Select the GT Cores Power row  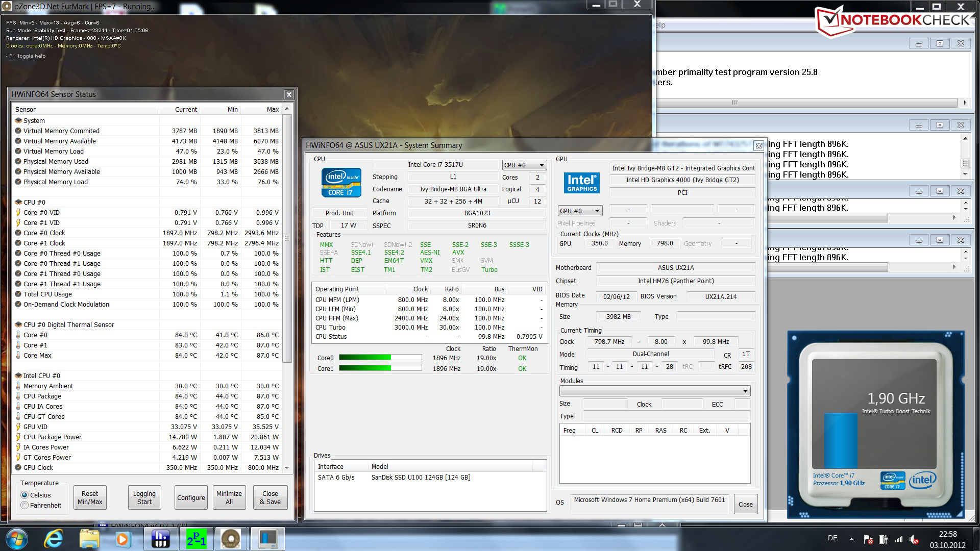pos(147,458)
